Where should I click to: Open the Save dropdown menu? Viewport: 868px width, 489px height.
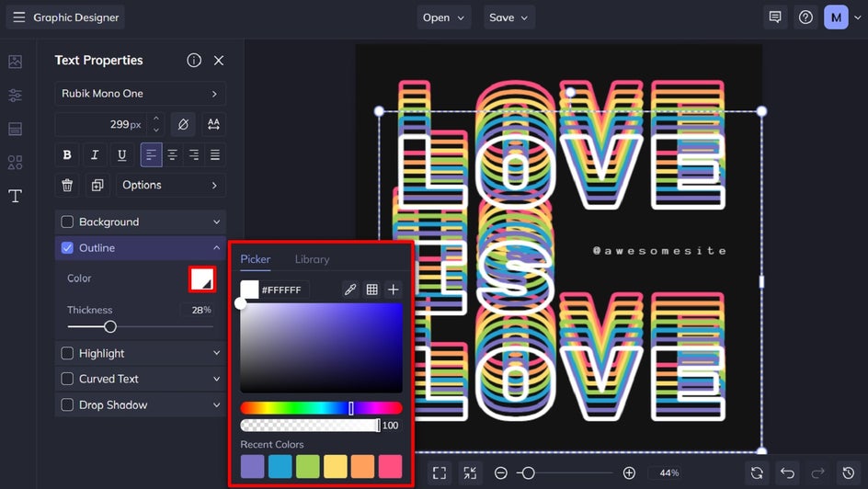[508, 17]
